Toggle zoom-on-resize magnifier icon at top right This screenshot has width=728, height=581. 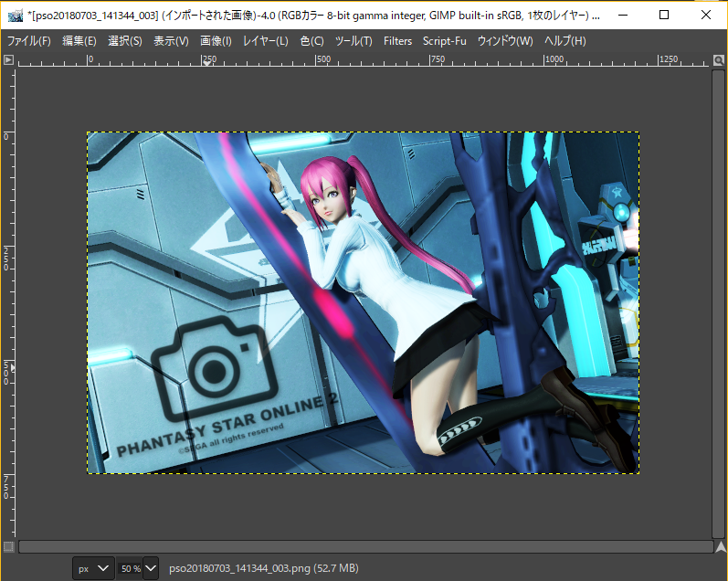pyautogui.click(x=718, y=60)
